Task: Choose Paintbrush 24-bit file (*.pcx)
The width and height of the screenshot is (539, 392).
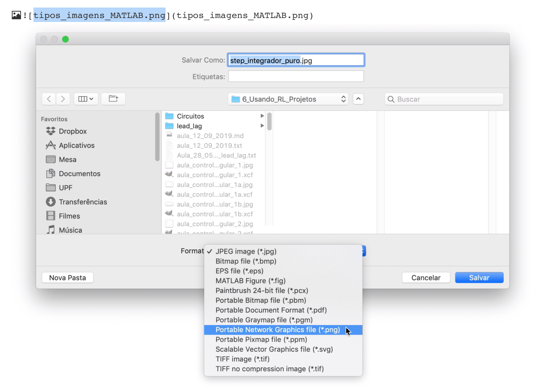Action: click(283, 291)
